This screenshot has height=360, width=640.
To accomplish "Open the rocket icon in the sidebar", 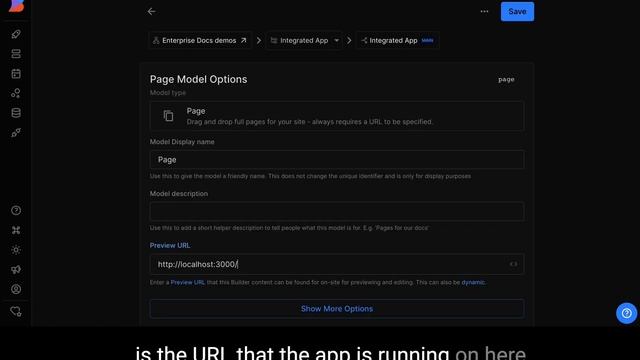I will pyautogui.click(x=16, y=34).
